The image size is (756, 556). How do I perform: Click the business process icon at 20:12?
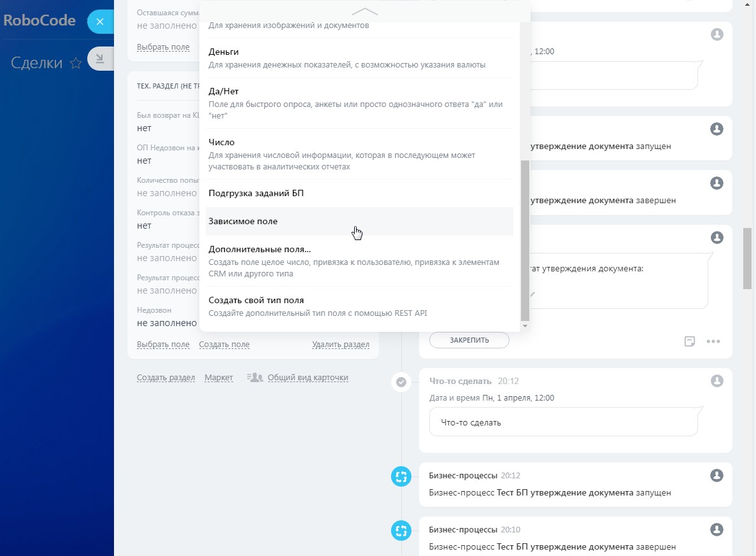click(401, 476)
